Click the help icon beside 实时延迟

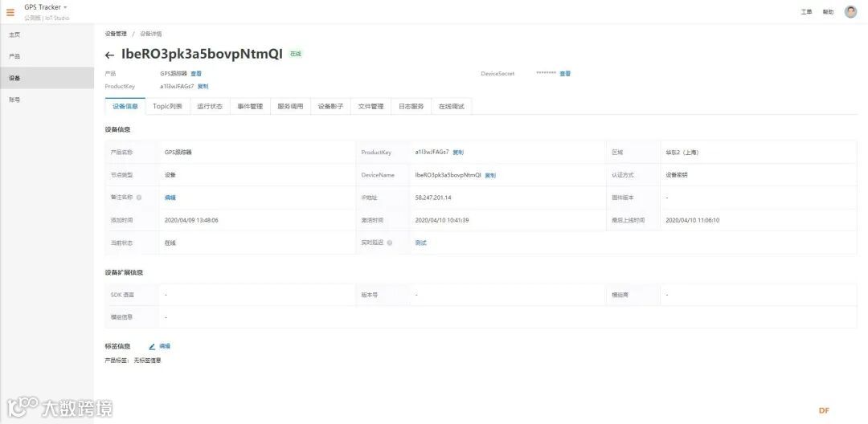389,243
